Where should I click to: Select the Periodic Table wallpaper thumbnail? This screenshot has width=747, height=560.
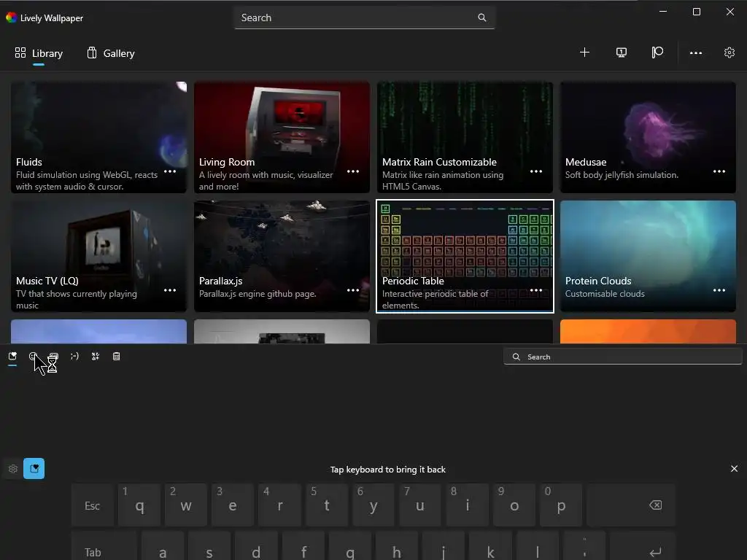coord(465,256)
